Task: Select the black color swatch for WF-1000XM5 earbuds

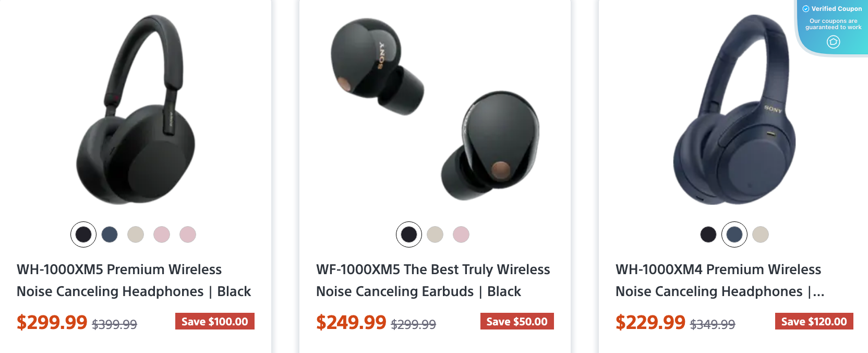Action: pyautogui.click(x=409, y=234)
